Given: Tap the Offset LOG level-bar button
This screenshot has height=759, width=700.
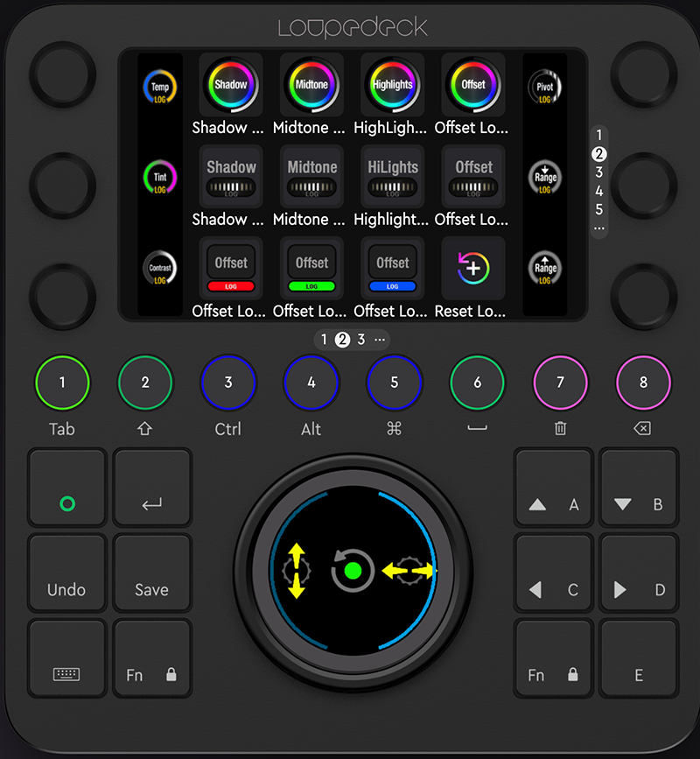Looking at the screenshot, I should click(x=473, y=177).
